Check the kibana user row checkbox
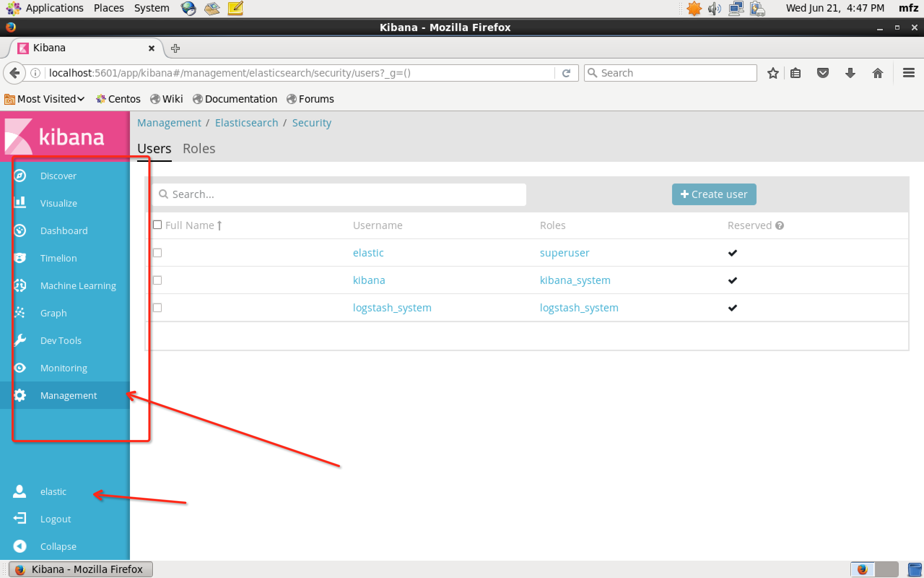This screenshot has width=924, height=578. pyautogui.click(x=157, y=280)
